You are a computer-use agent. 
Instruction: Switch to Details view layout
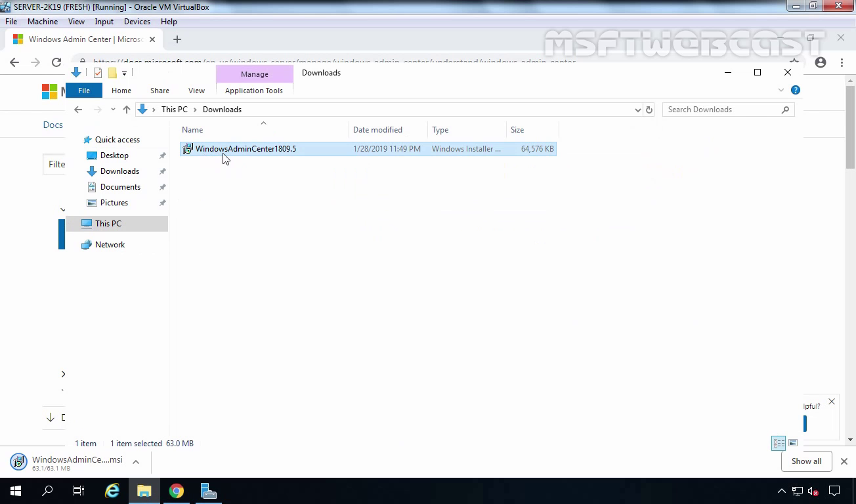779,444
